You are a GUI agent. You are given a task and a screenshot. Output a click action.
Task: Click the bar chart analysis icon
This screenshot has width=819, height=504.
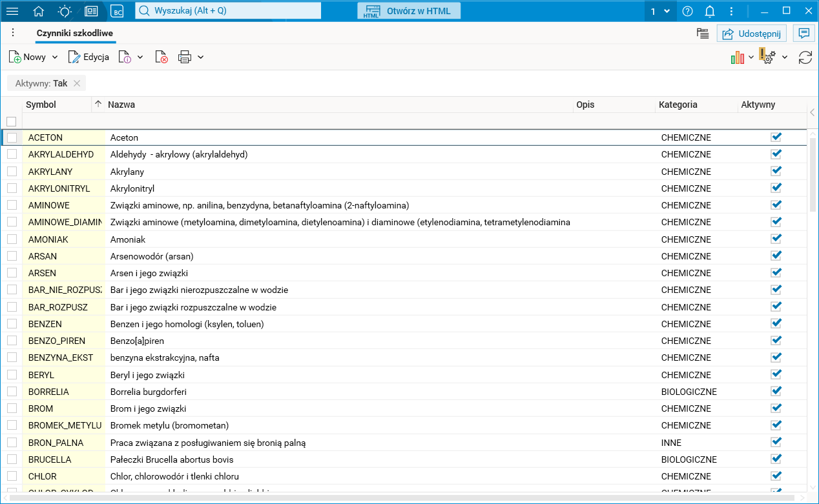point(737,57)
